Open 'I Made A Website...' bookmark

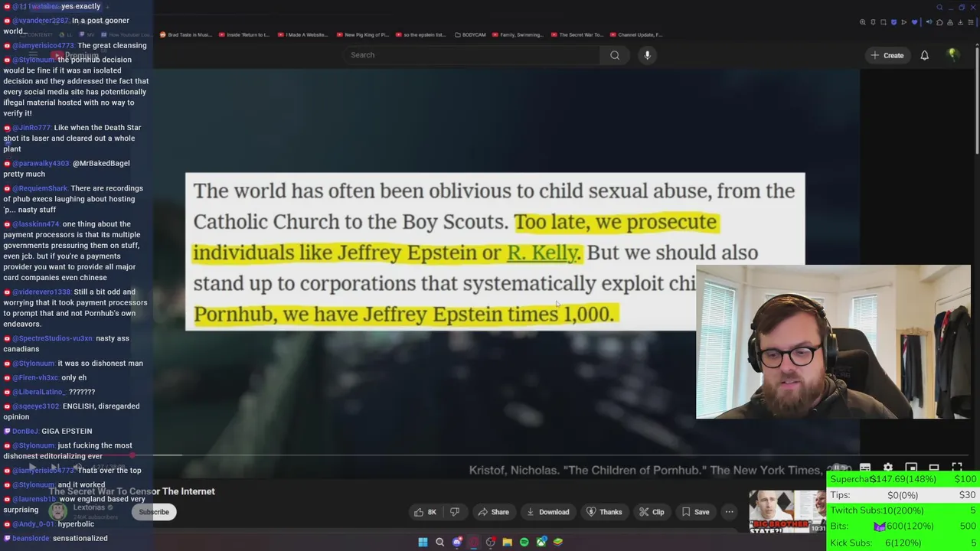303,34
